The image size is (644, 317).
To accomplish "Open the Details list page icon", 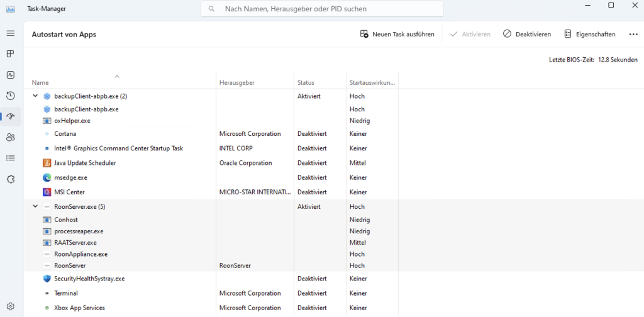I will [11, 158].
